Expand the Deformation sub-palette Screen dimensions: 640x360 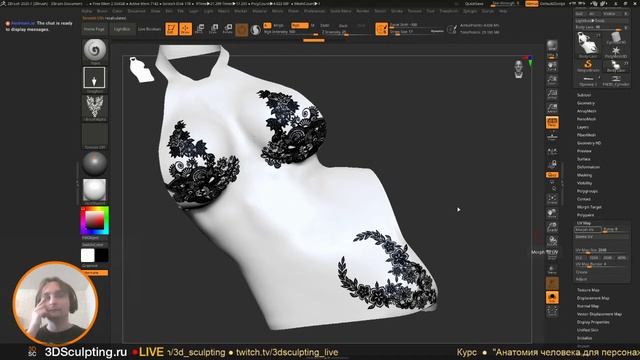(x=588, y=167)
